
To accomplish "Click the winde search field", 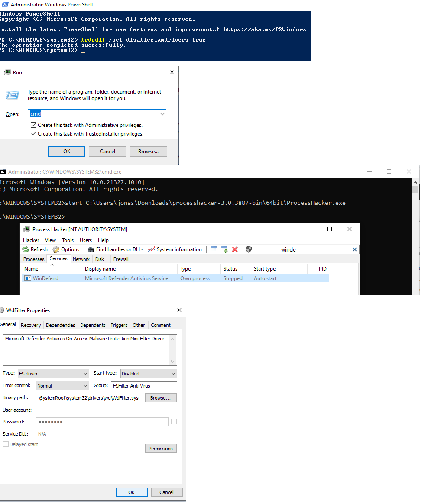I will [315, 249].
